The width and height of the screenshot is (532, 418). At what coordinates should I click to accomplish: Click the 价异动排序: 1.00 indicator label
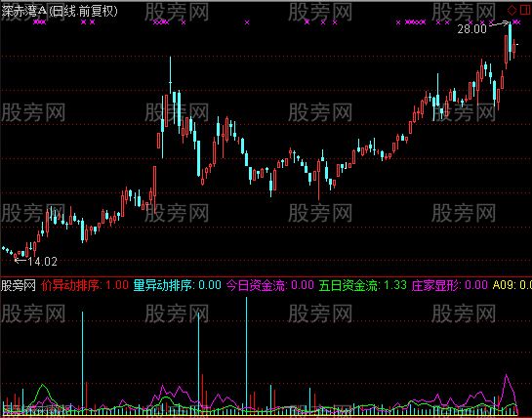85,285
